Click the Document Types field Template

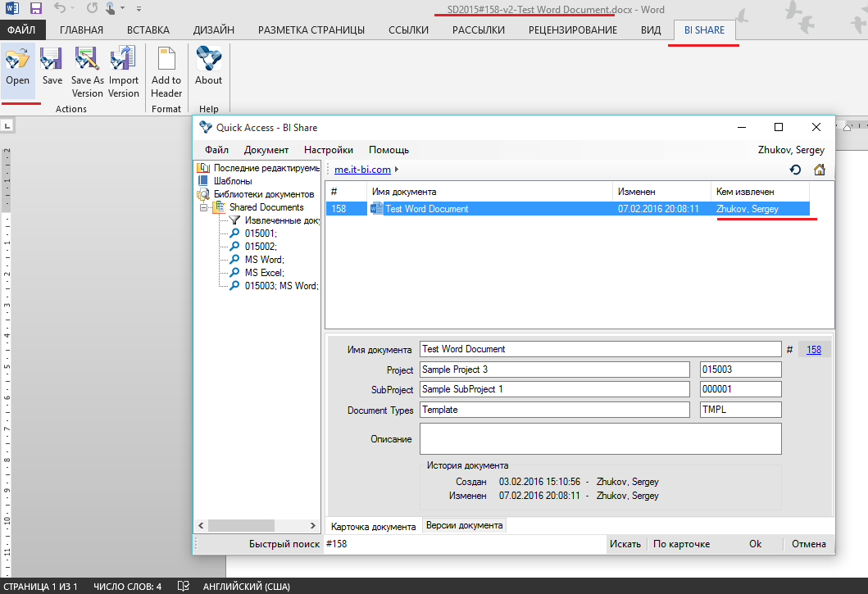pos(555,410)
